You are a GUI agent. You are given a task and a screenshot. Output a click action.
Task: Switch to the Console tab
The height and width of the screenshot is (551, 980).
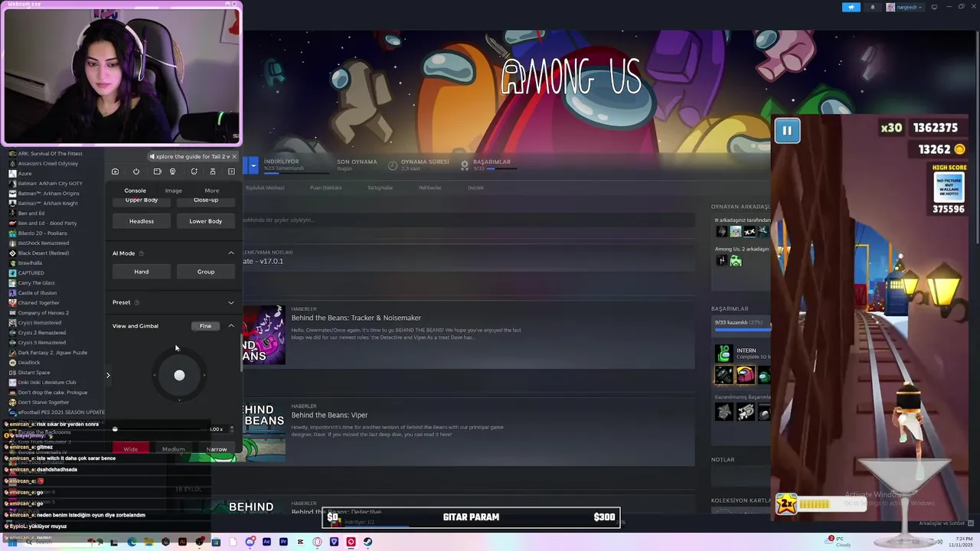click(x=135, y=191)
